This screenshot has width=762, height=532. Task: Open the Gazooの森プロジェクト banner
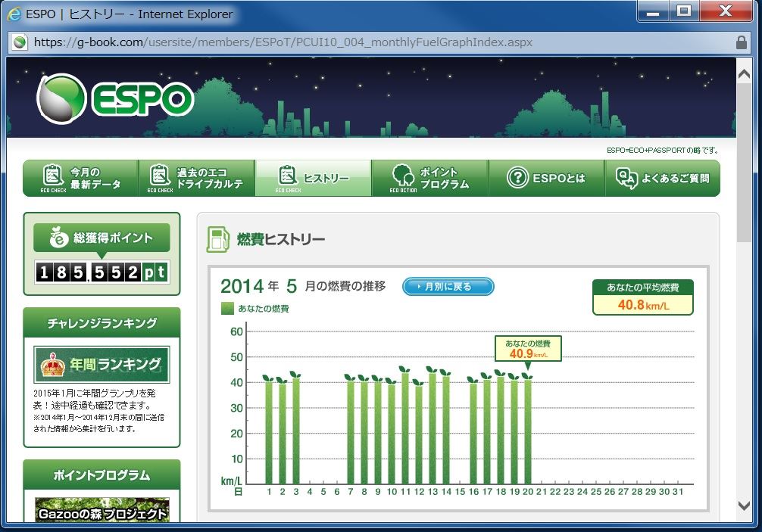pyautogui.click(x=102, y=510)
